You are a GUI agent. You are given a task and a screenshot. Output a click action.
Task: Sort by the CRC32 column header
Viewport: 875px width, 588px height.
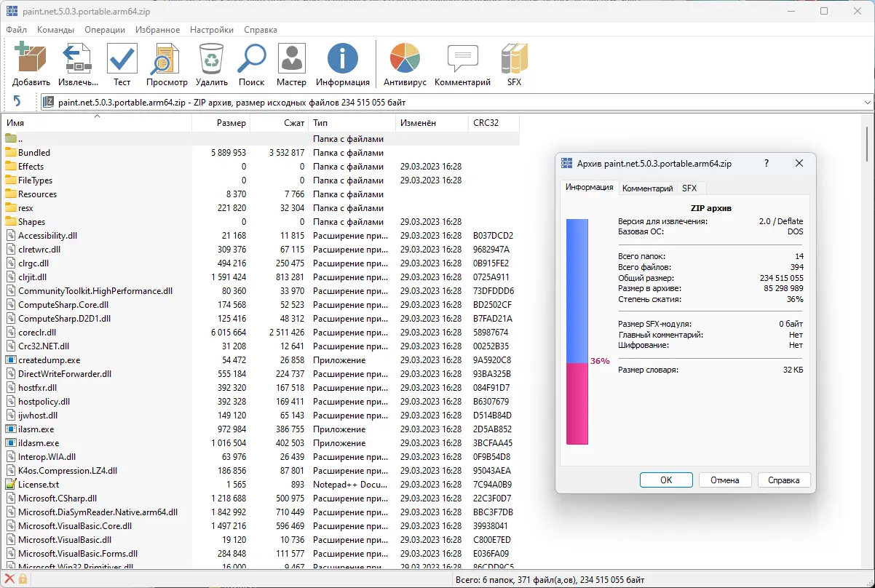(494, 123)
